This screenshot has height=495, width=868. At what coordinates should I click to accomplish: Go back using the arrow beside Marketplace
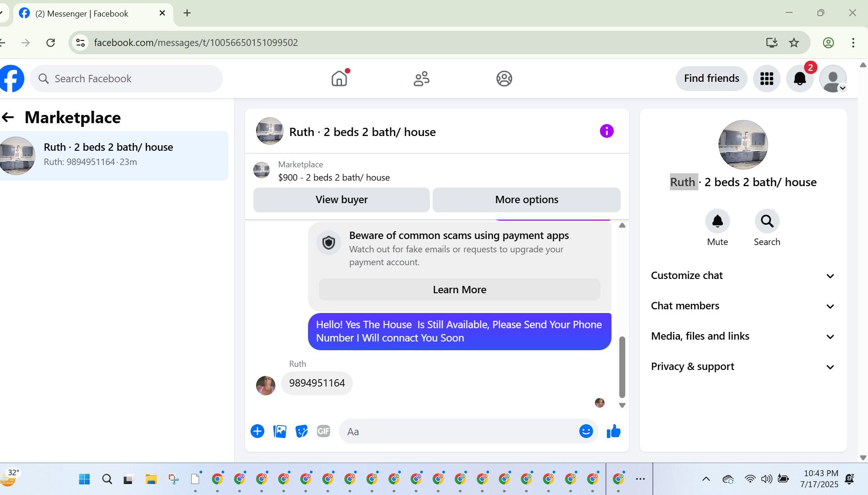[8, 117]
